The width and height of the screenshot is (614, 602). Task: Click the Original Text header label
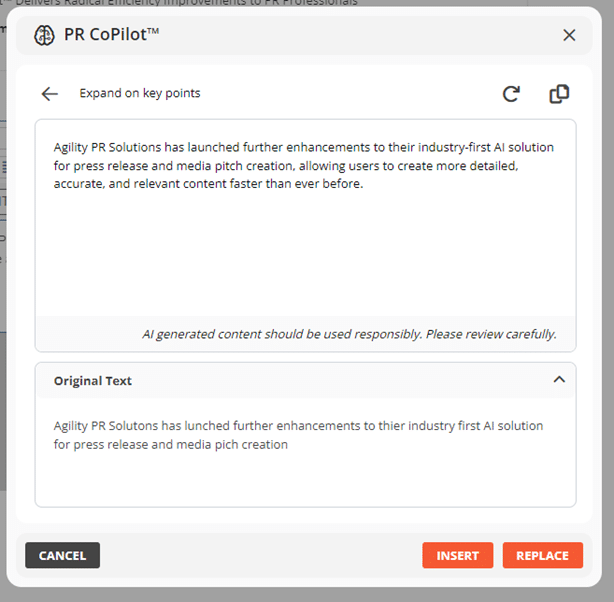tap(93, 381)
